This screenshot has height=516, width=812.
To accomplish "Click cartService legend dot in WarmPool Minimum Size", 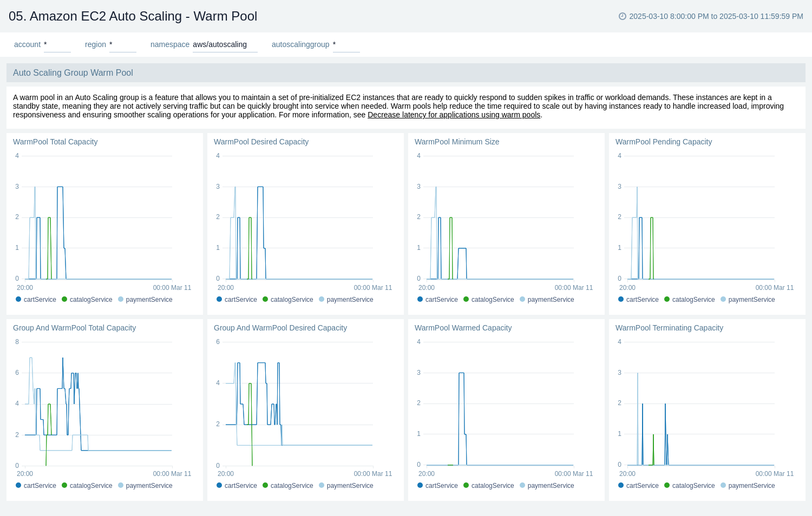I will [420, 299].
